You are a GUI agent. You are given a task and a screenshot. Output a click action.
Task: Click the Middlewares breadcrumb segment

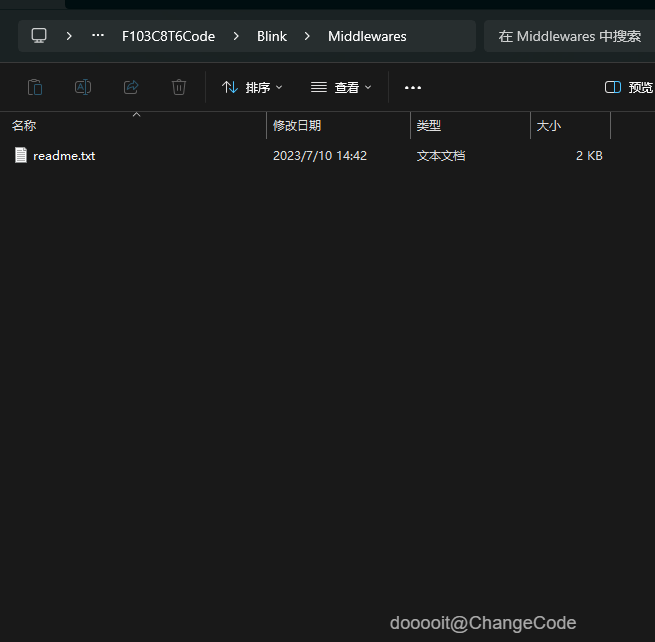point(367,36)
